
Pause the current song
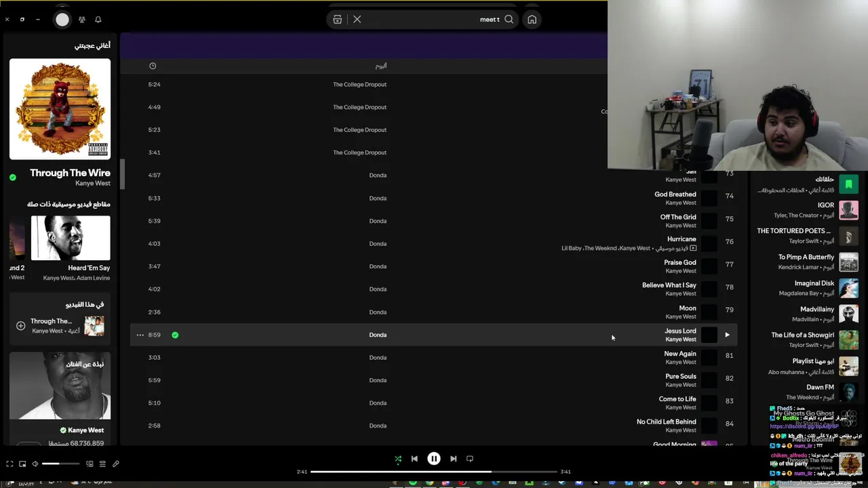click(434, 459)
